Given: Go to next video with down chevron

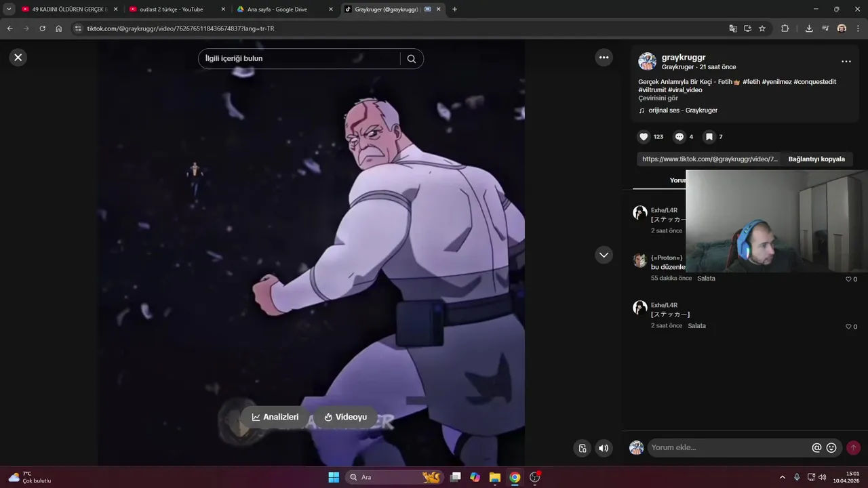Looking at the screenshot, I should coord(604,255).
